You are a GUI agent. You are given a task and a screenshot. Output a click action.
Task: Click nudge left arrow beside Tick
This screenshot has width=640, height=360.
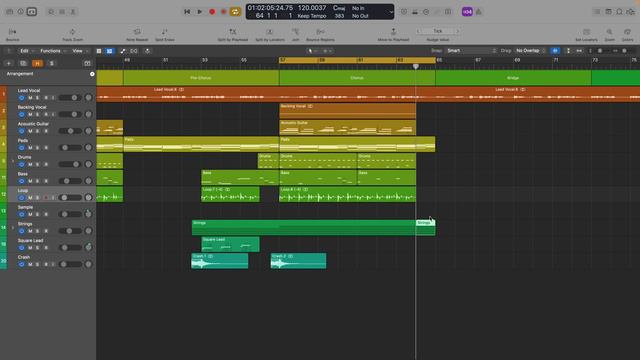[x=418, y=31]
